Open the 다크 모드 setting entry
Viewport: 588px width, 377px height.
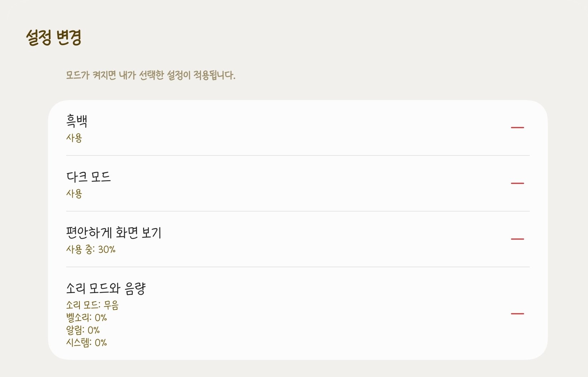click(89, 176)
